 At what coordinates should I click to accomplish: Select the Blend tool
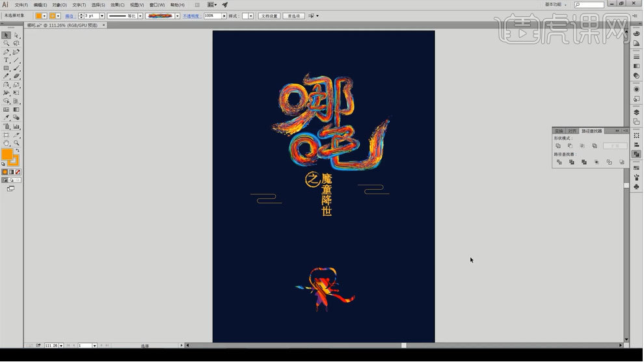tap(16, 118)
